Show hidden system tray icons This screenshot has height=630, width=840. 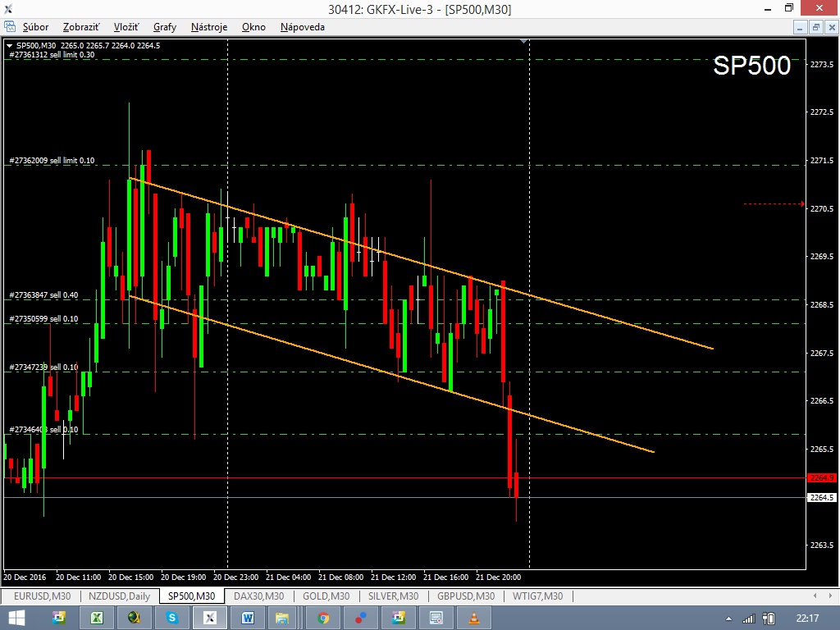[728, 619]
